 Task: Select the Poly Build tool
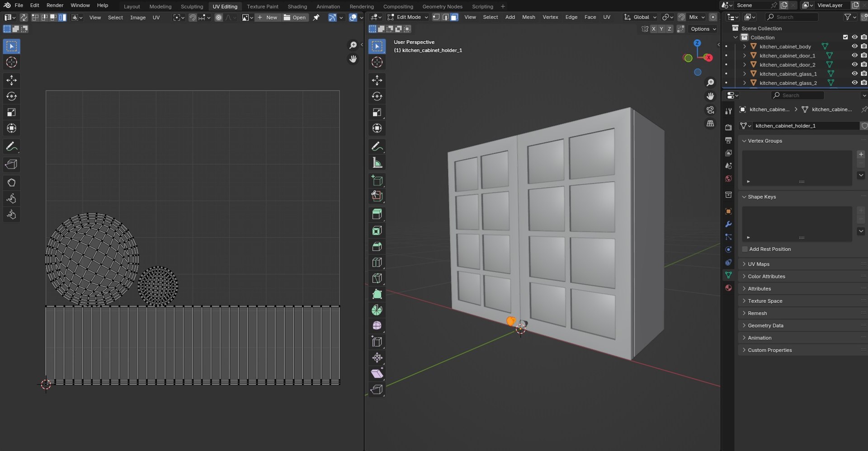pyautogui.click(x=377, y=295)
